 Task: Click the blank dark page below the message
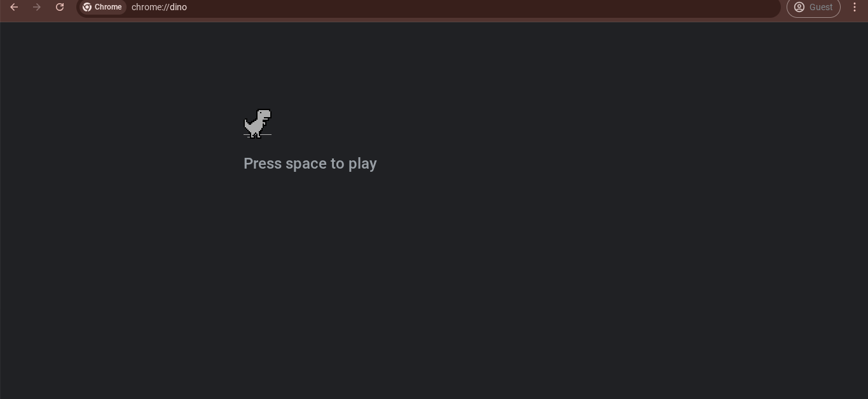(434, 286)
